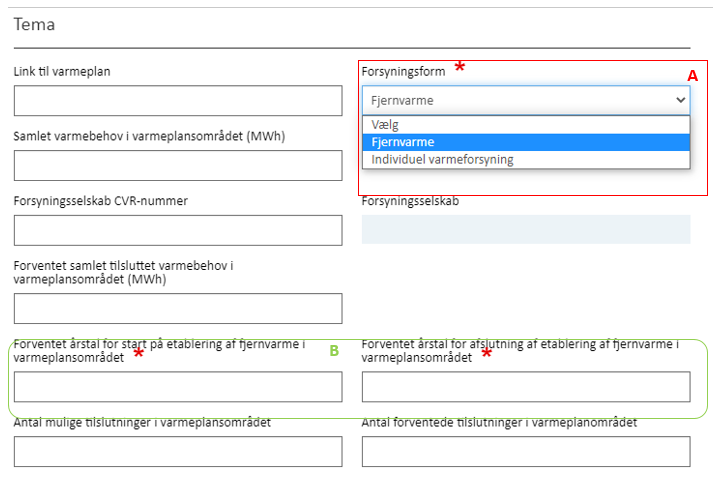
Task: Click the red letter A annotation marker
Action: click(x=692, y=76)
